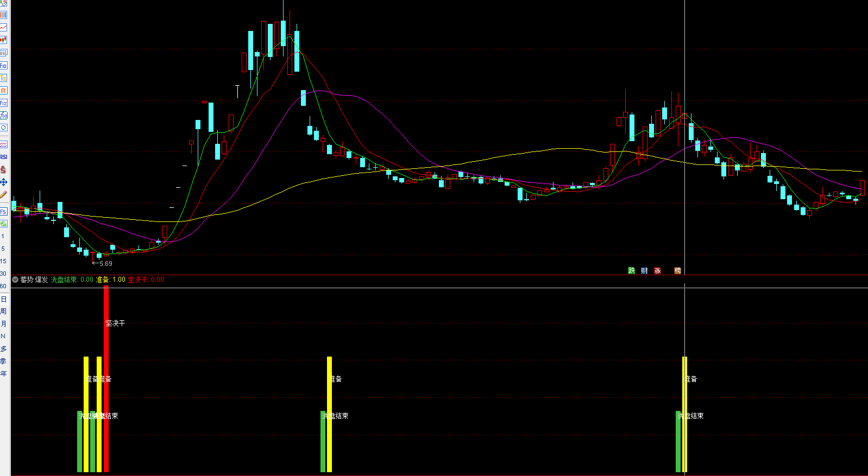Click the yellow 准备 bar in the middle
This screenshot has width=868, height=476.
(x=329, y=414)
